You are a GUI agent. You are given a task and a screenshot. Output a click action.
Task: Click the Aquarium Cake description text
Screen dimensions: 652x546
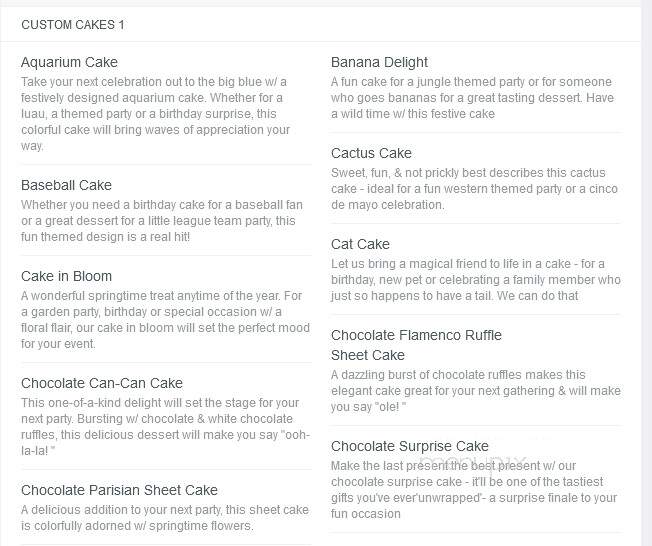156,114
